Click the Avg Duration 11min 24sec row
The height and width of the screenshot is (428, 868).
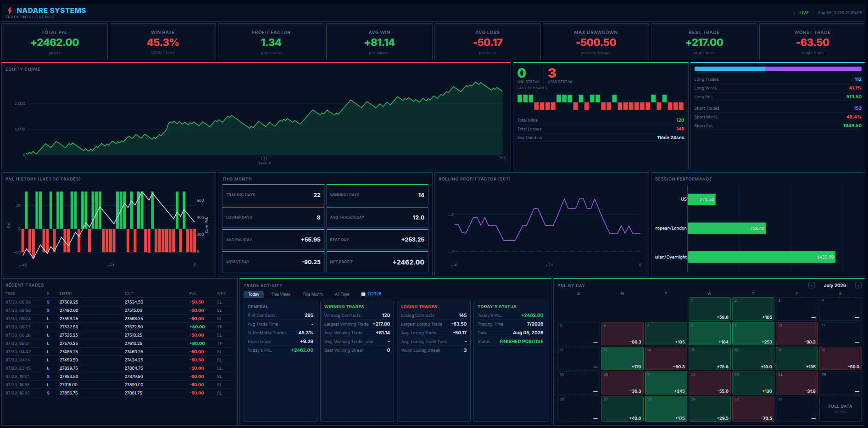click(601, 138)
